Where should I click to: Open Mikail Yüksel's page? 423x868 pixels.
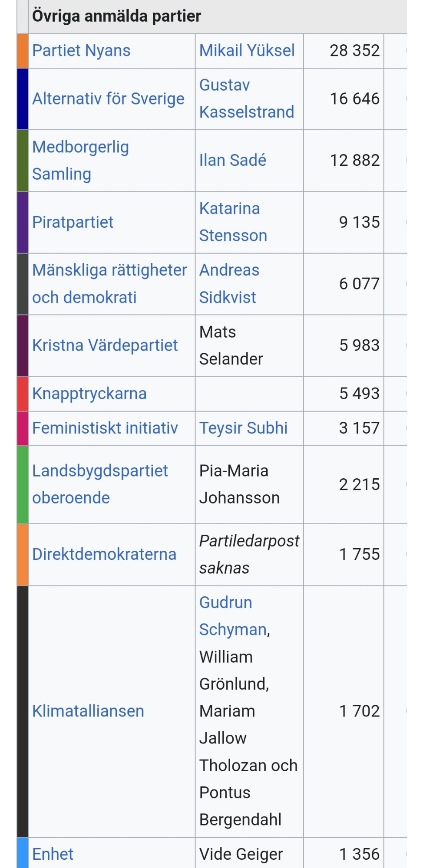coord(247,51)
